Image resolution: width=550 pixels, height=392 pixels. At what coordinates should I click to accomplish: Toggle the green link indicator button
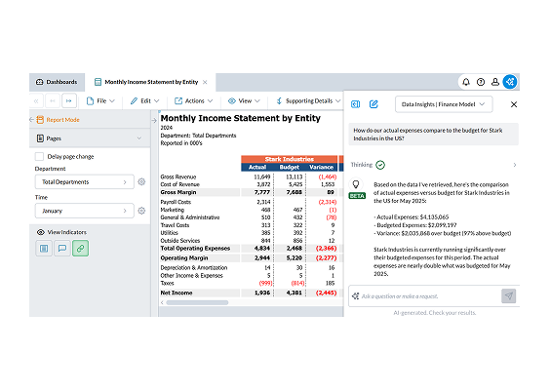80,249
